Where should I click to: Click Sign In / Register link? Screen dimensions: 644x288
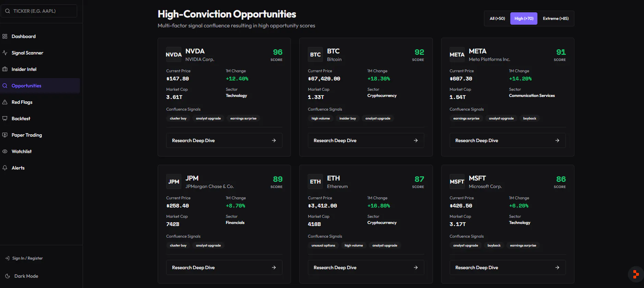[x=27, y=258]
